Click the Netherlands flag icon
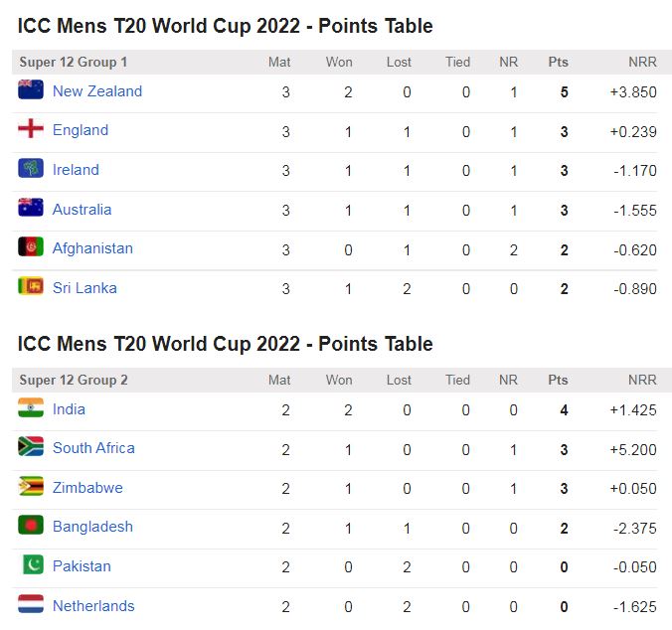The height and width of the screenshot is (630, 672). pyautogui.click(x=31, y=605)
